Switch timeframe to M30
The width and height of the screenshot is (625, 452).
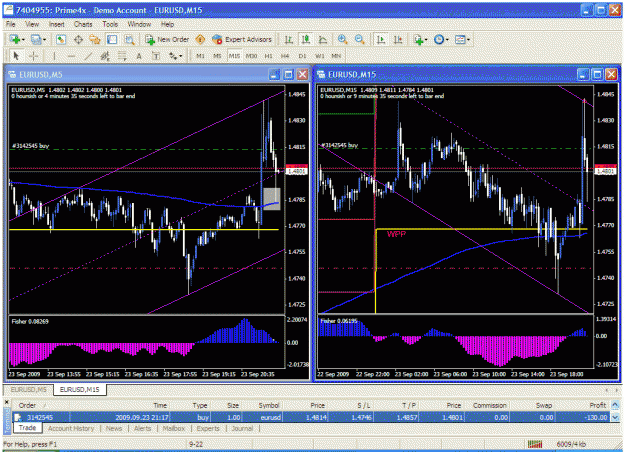click(x=251, y=56)
